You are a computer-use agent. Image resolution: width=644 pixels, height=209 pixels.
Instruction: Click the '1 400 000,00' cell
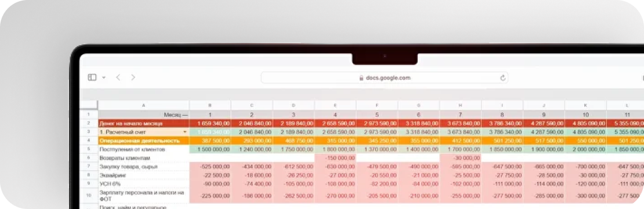coord(419,149)
